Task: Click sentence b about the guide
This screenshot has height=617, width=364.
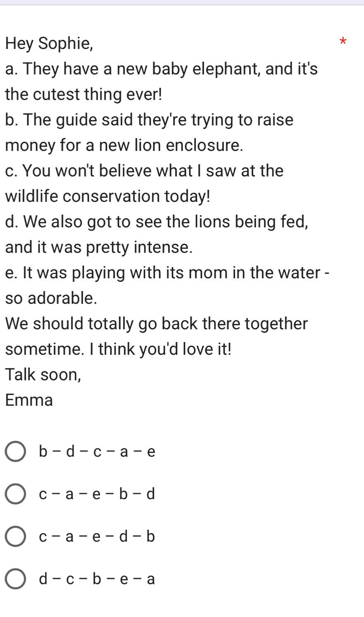Action: coord(150,120)
